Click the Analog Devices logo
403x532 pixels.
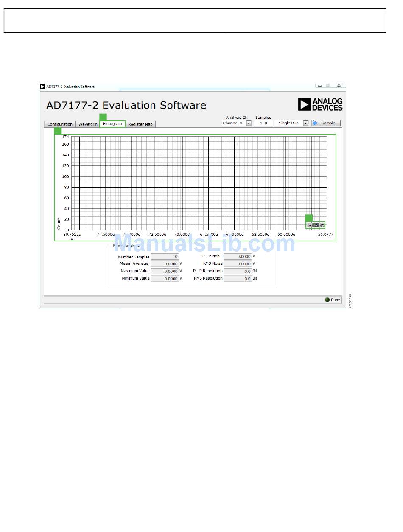pos(320,104)
